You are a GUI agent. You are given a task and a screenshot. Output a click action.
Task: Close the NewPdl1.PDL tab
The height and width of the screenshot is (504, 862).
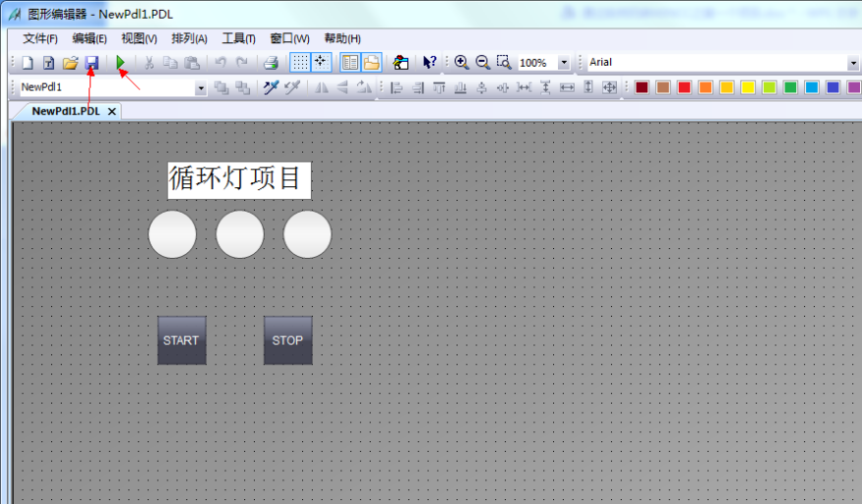112,112
